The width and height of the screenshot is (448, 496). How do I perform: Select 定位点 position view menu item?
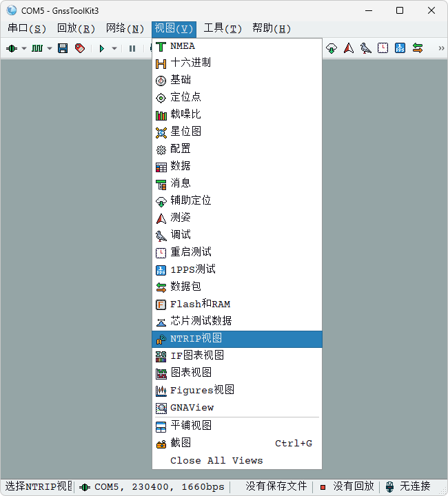click(x=237, y=97)
